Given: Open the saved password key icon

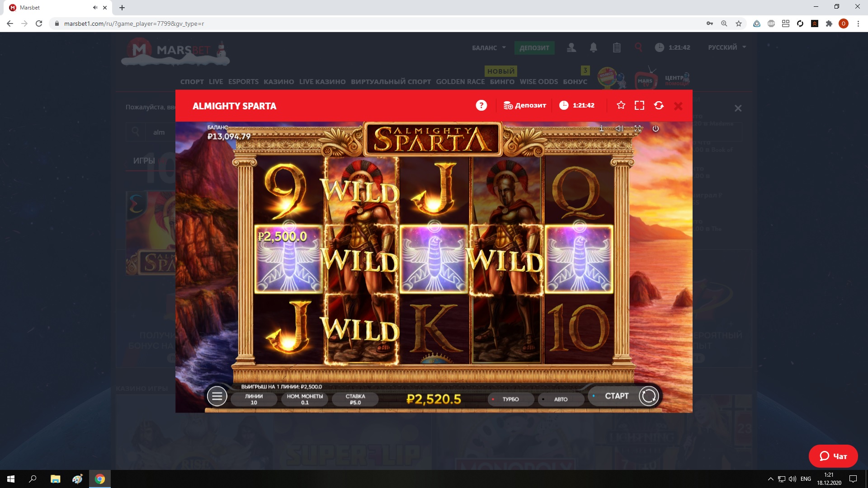Looking at the screenshot, I should [710, 23].
